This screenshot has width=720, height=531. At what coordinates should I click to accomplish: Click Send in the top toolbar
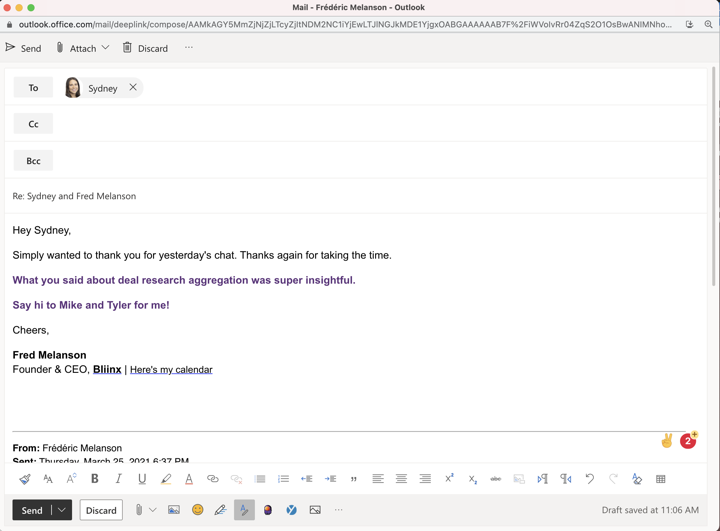pos(23,48)
